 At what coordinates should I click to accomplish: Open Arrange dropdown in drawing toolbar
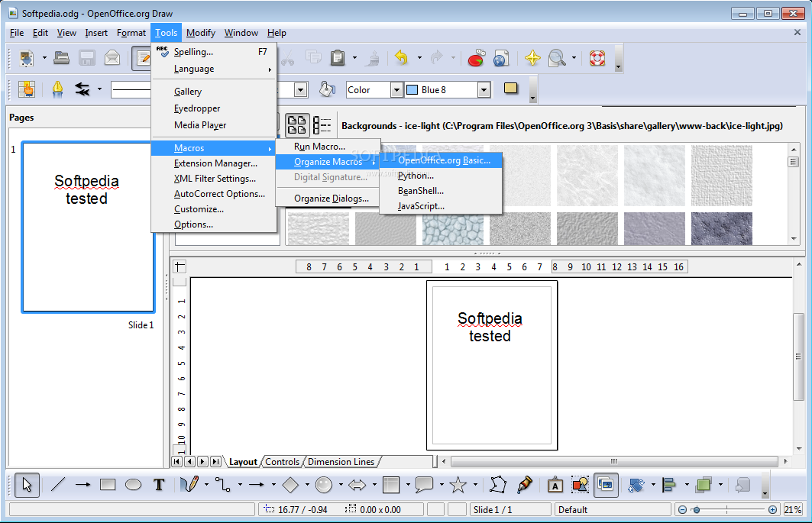[x=721, y=485]
